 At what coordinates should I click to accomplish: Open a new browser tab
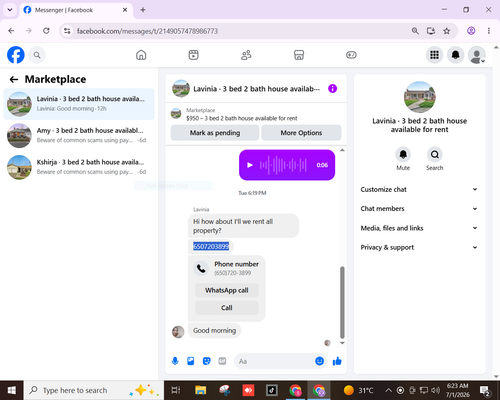[x=143, y=10]
